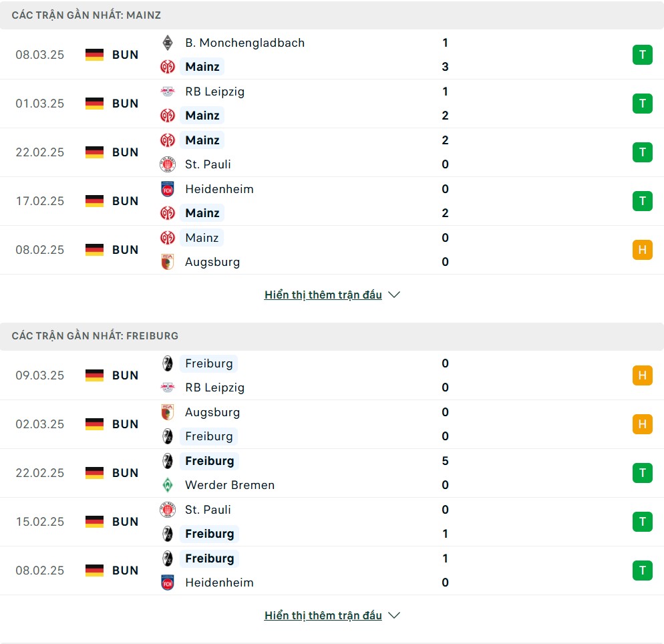Expand more Mainz matches with chevron arrow
The width and height of the screenshot is (664, 644).
pos(394,295)
